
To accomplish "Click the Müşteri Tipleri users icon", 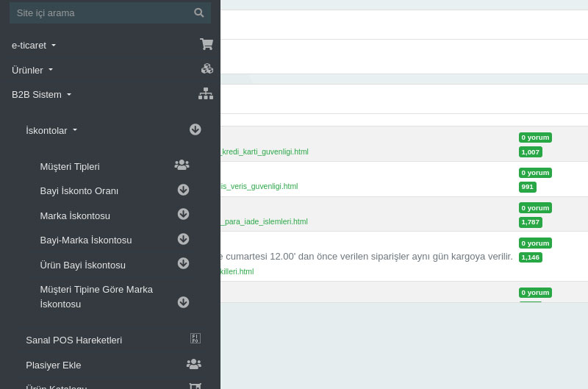I will click(x=182, y=165).
